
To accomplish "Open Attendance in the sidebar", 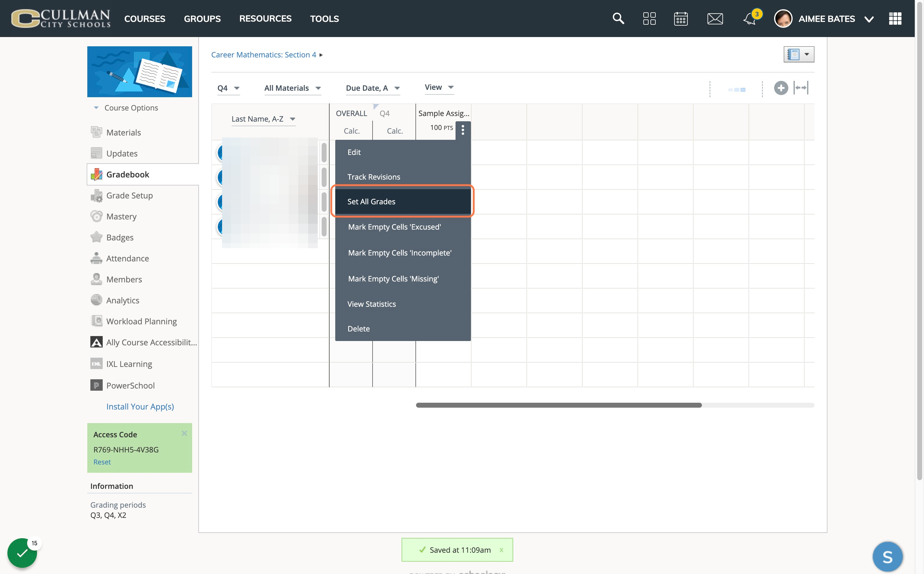I will pyautogui.click(x=127, y=258).
